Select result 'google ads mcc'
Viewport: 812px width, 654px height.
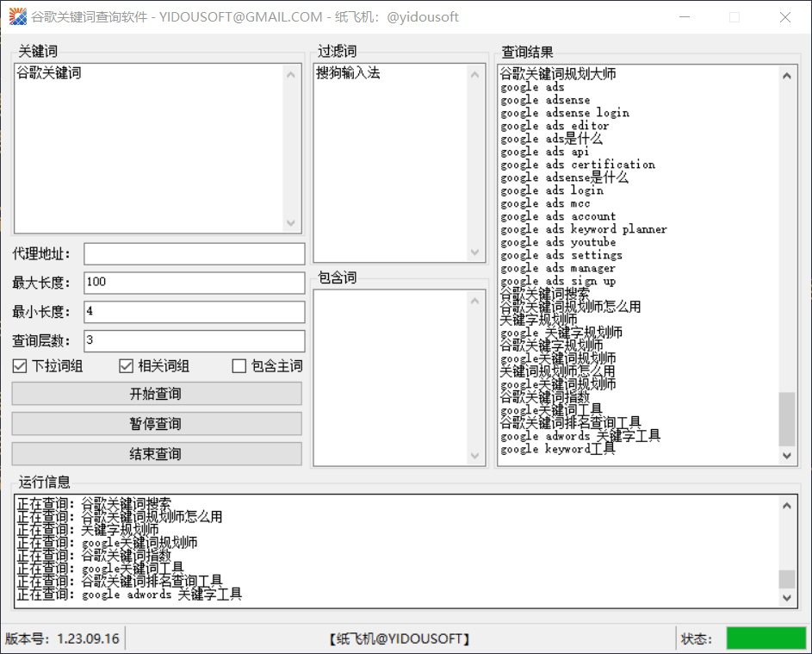545,203
